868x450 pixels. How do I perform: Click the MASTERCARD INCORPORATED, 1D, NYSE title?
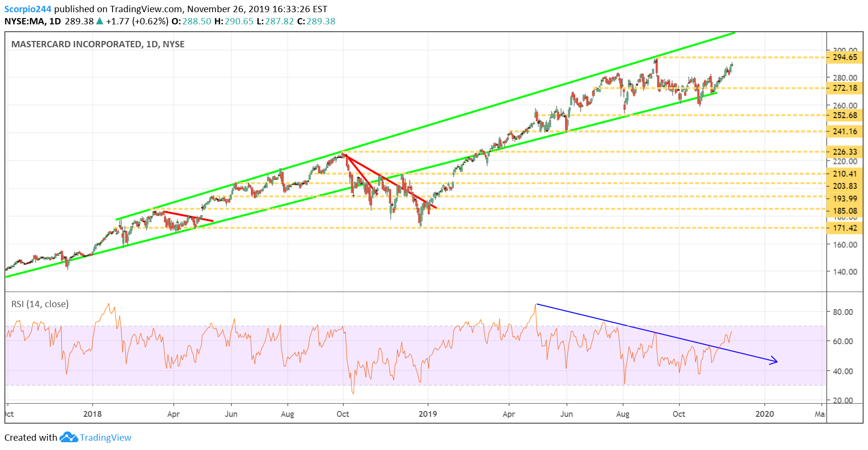coord(98,44)
